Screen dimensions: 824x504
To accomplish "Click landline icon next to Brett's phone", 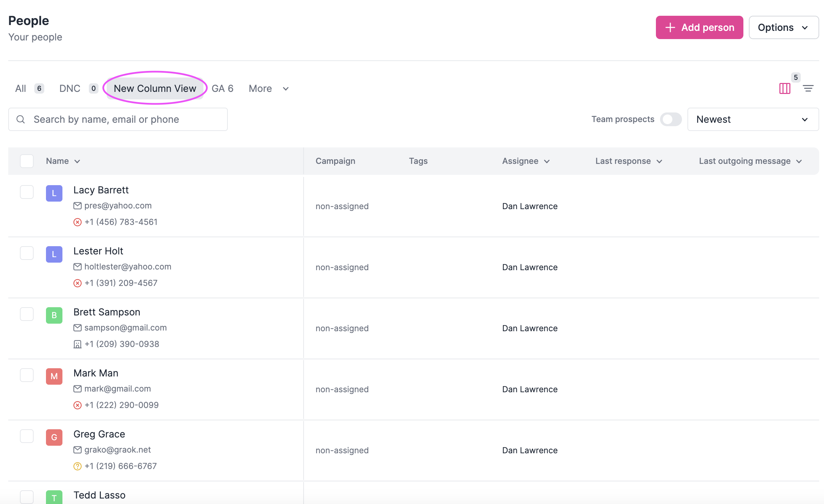I will pos(78,344).
